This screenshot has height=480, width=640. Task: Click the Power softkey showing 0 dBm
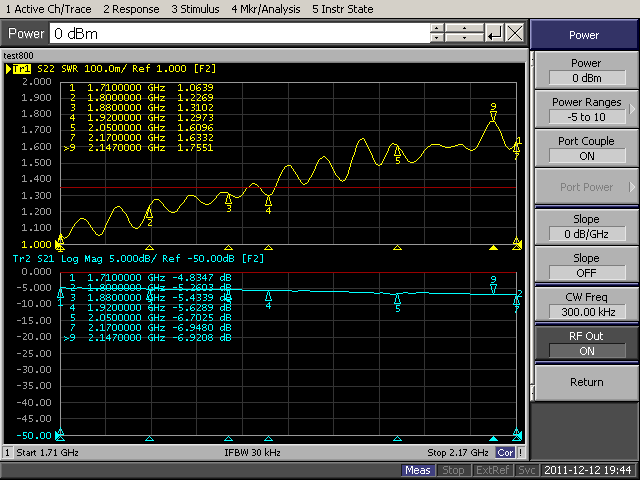(x=586, y=71)
